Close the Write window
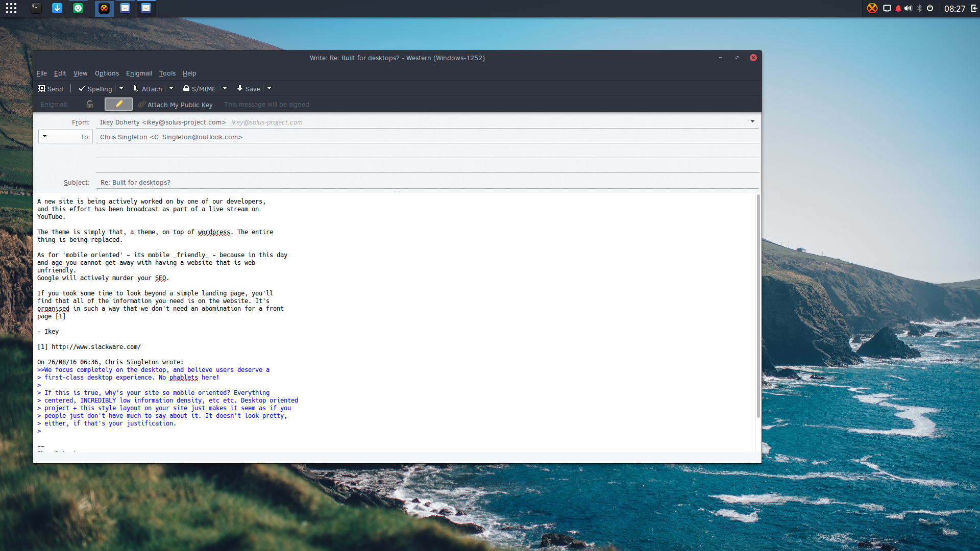The height and width of the screenshot is (551, 980). (x=753, y=58)
